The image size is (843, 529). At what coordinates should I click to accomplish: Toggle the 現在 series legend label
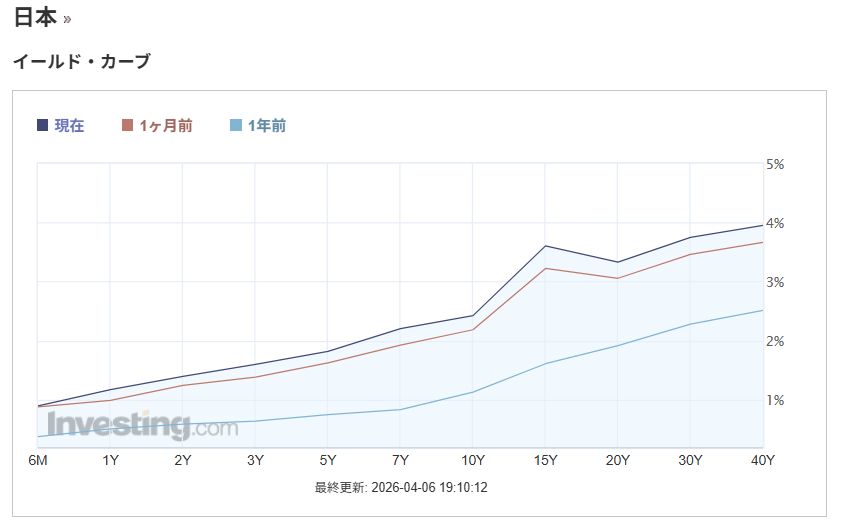click(x=70, y=126)
